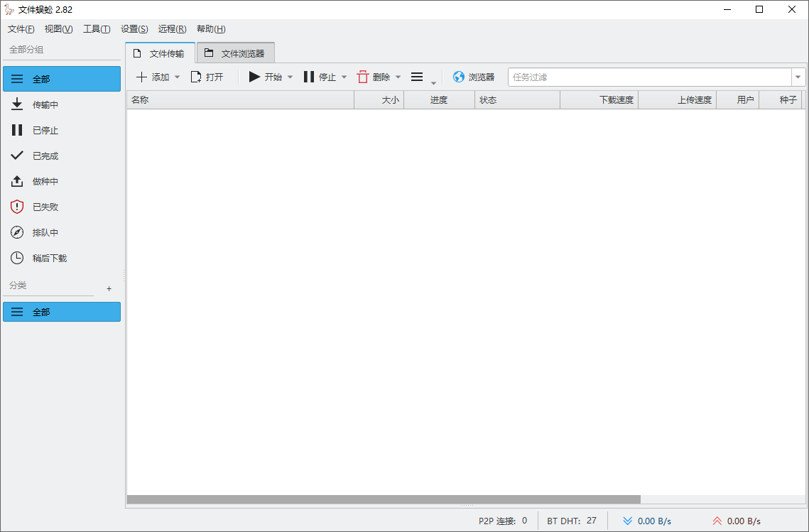This screenshot has height=532, width=809.
Task: Click the 添加 plus icon in toolbar
Action: [141, 77]
